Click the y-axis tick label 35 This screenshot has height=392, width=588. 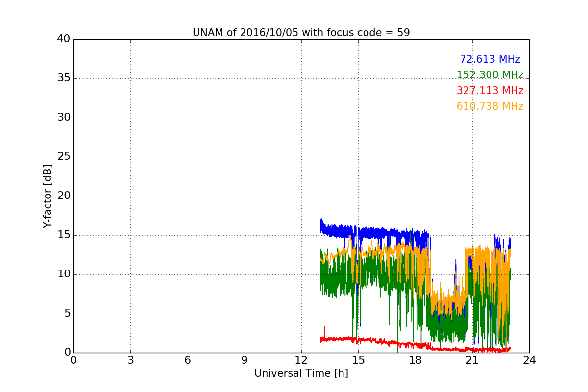point(64,78)
